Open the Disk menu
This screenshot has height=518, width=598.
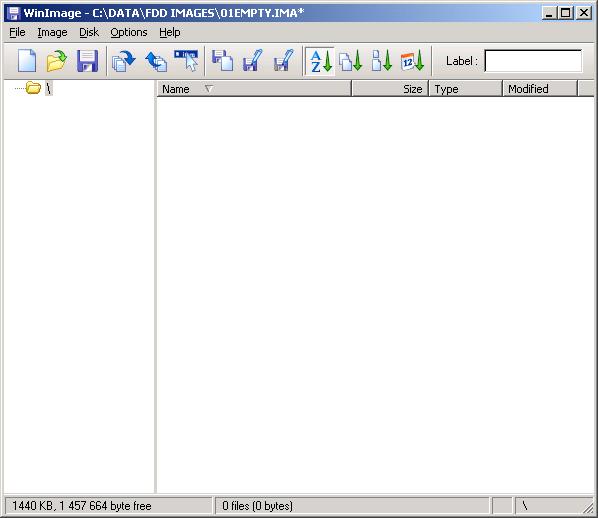[x=89, y=32]
